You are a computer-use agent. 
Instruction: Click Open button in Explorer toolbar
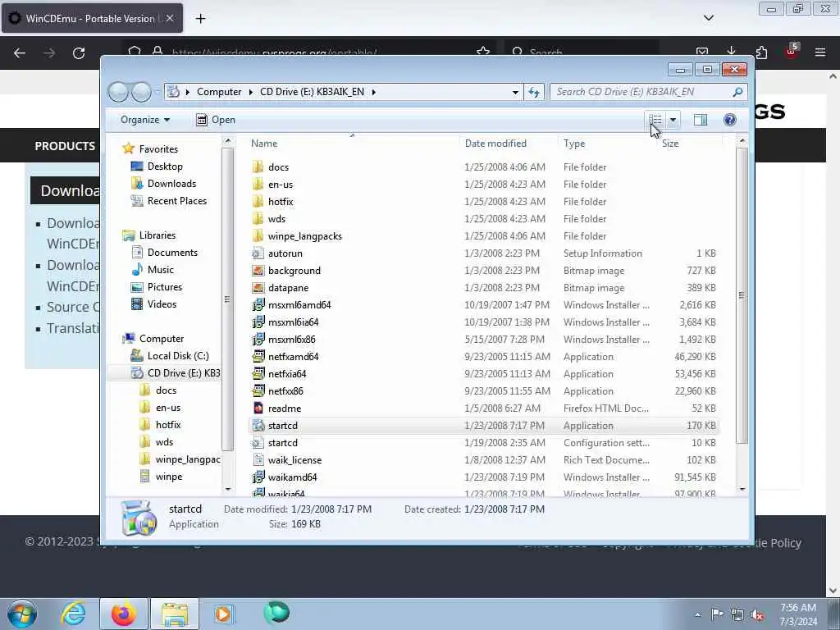point(216,120)
